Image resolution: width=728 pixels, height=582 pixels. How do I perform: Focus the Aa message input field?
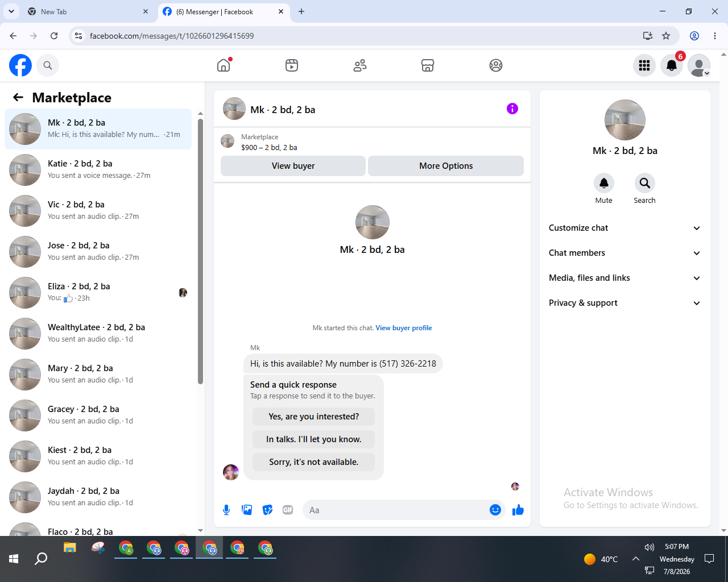pyautogui.click(x=395, y=510)
